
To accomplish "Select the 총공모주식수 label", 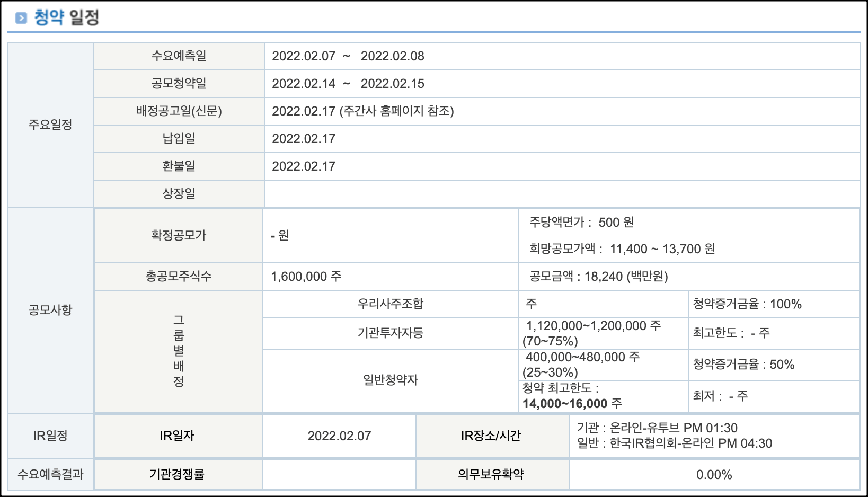I will click(179, 276).
